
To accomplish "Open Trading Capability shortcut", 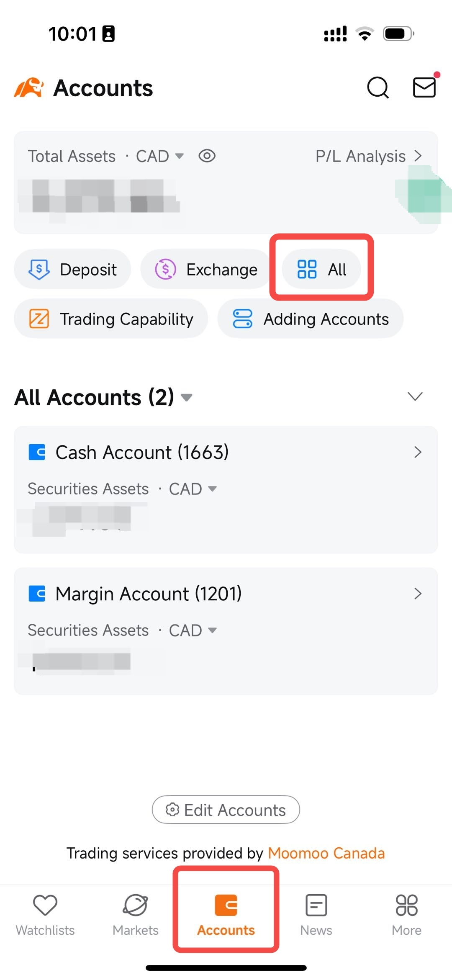I will 111,319.
